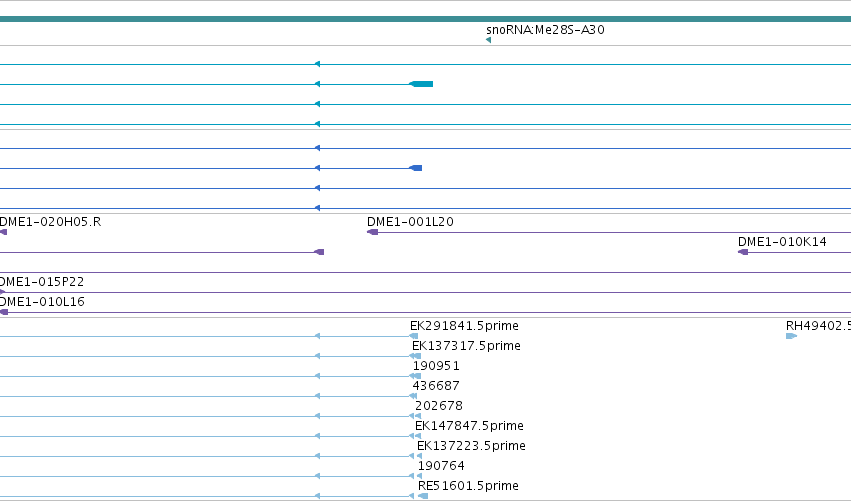Click the dark blue exon block in sixth transcript
Viewport: 851px width, 501px height.
pos(416,168)
